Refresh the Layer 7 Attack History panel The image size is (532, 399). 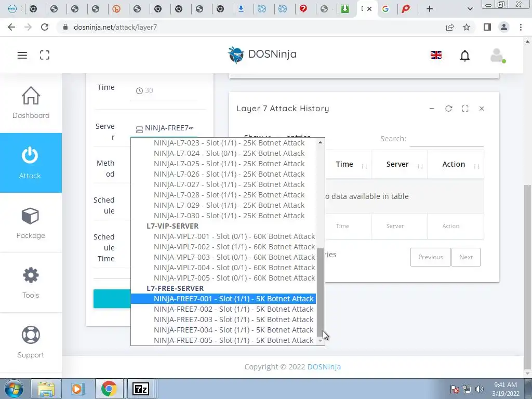448,109
